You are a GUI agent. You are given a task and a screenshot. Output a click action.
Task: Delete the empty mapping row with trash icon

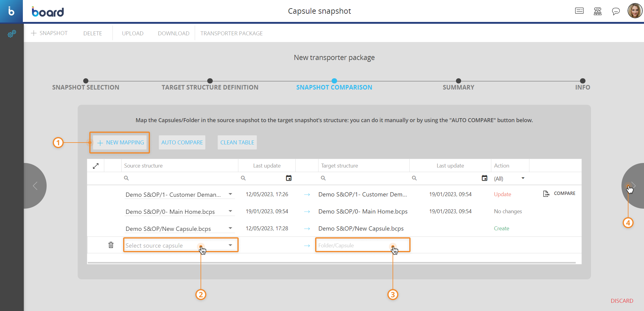point(111,245)
